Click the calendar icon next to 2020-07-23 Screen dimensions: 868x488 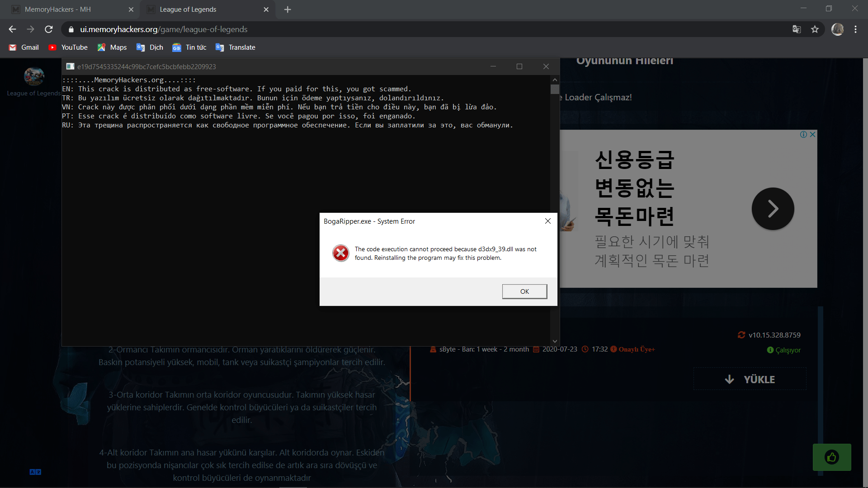(536, 349)
